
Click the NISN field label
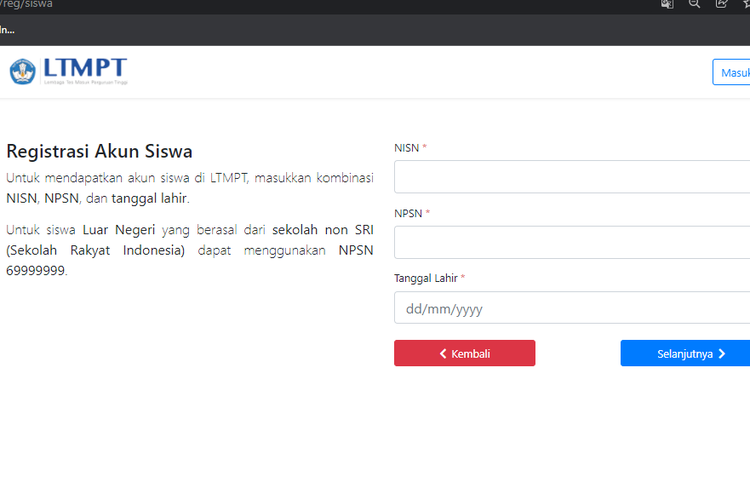pos(408,148)
